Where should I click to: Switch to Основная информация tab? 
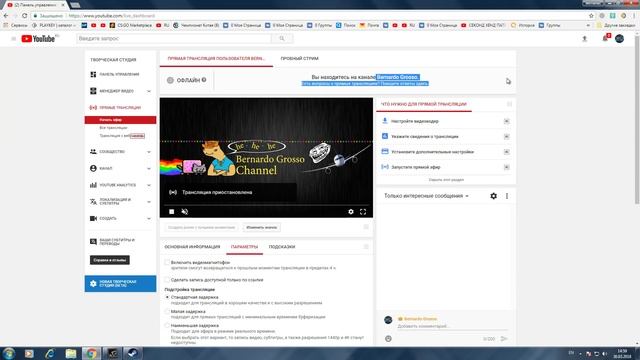tap(192, 247)
